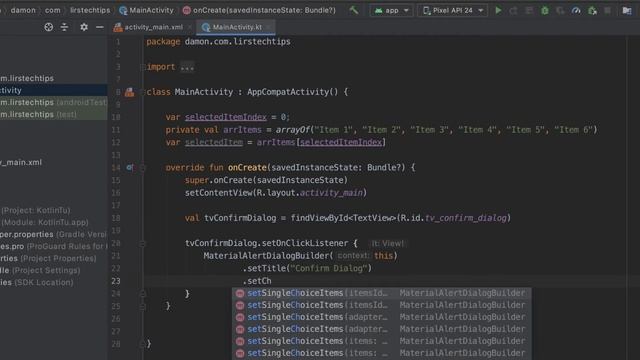Click the damon breadcrumb
Viewport: 640px width, 360px height.
click(23, 10)
